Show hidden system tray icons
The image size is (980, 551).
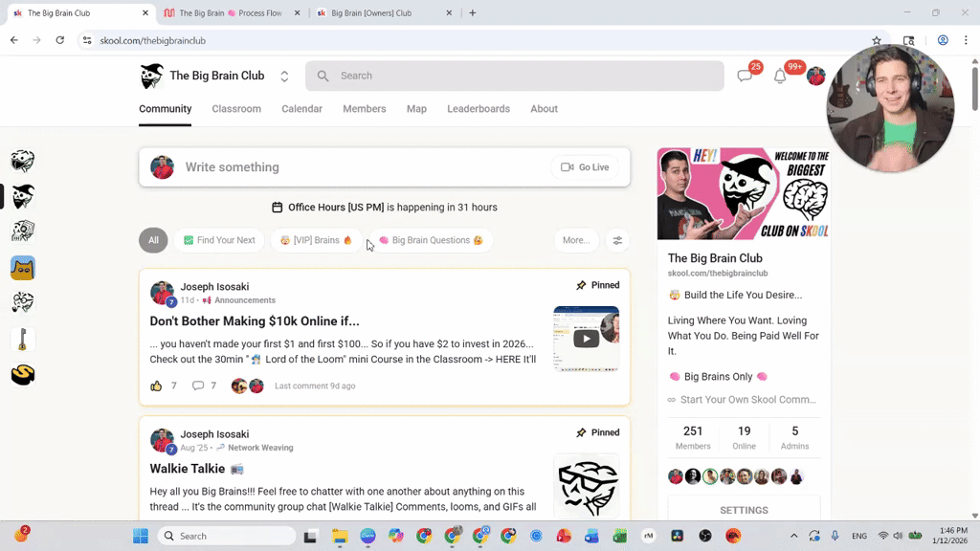coord(793,536)
